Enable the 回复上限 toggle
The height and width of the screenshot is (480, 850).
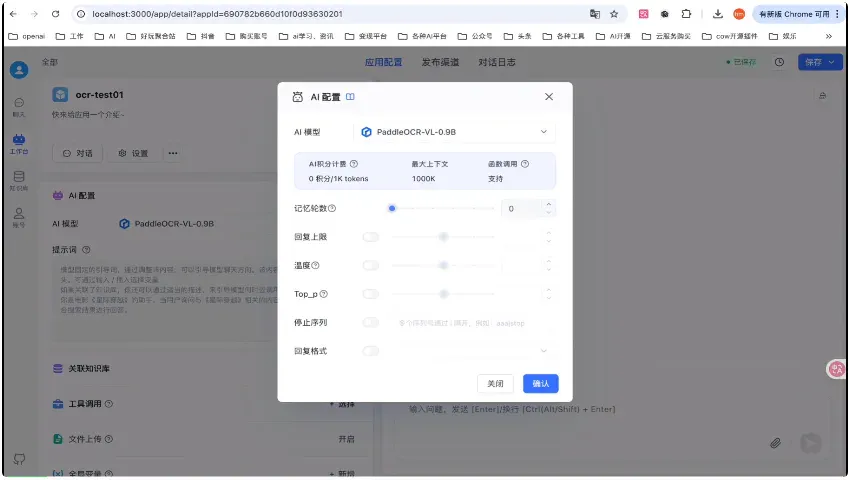tap(371, 237)
